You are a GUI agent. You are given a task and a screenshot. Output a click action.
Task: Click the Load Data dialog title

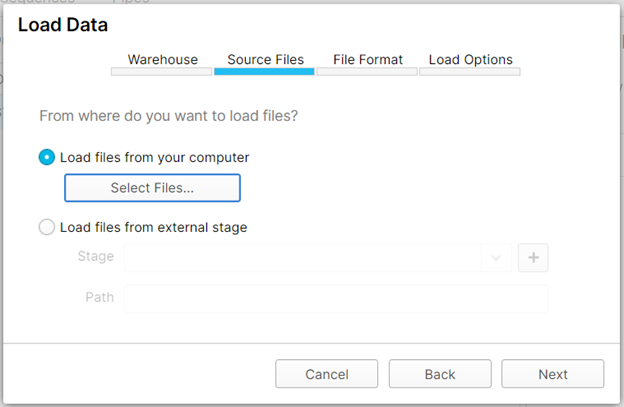(63, 25)
